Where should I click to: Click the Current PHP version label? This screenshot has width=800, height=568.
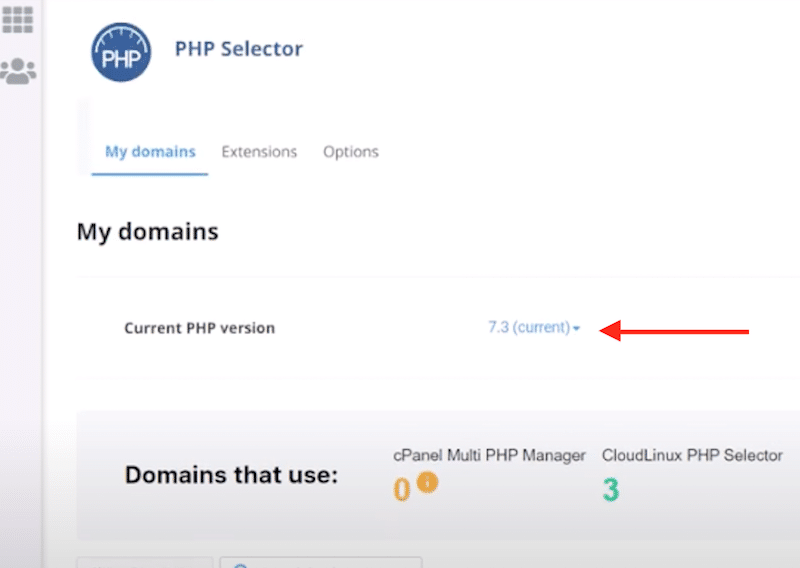click(199, 328)
